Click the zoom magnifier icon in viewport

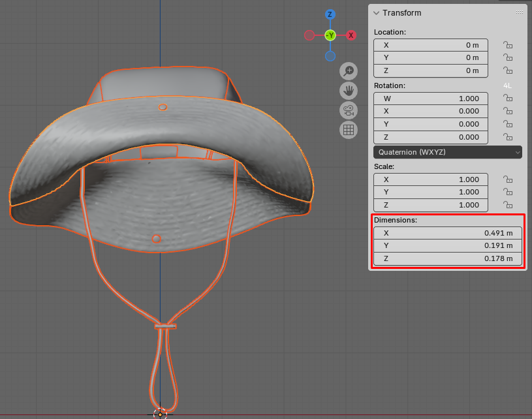pos(349,70)
